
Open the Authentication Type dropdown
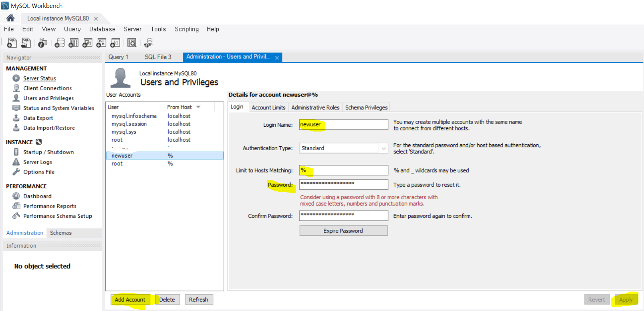click(384, 148)
